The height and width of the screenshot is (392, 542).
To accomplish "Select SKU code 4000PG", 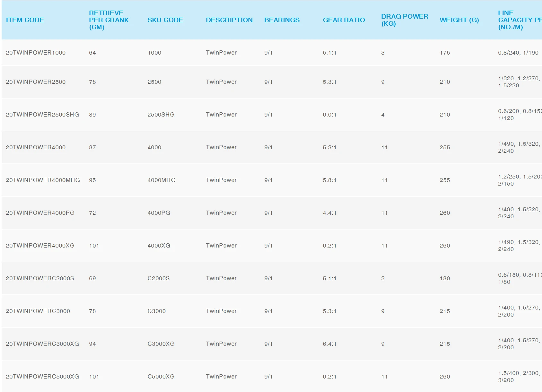I will tap(159, 213).
